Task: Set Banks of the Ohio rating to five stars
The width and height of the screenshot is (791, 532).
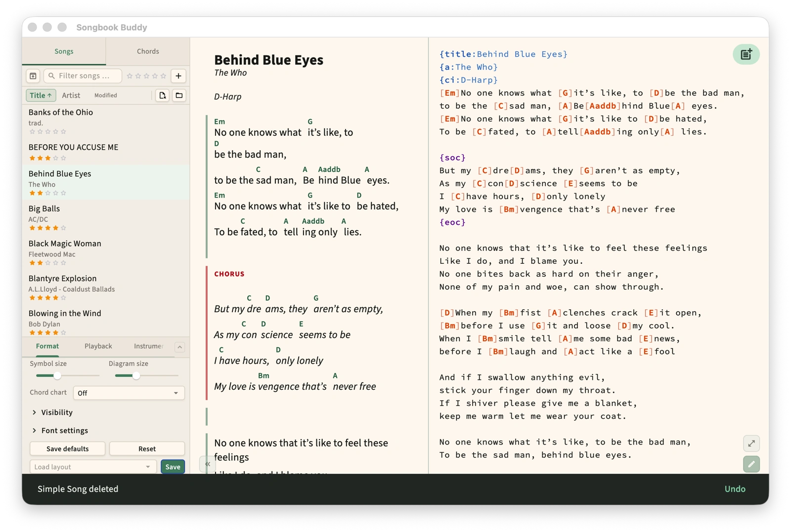Action: [x=63, y=131]
